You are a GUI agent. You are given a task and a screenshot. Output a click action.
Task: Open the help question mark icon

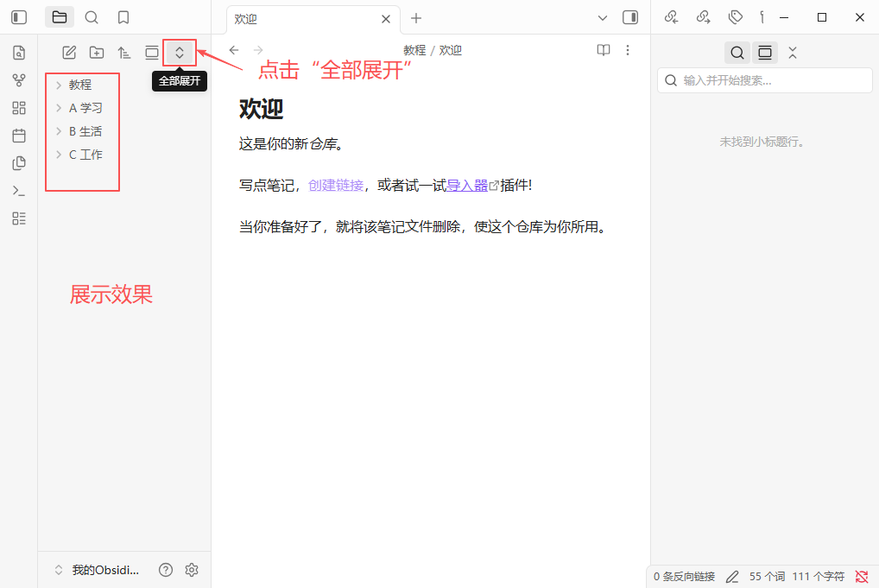click(x=166, y=570)
